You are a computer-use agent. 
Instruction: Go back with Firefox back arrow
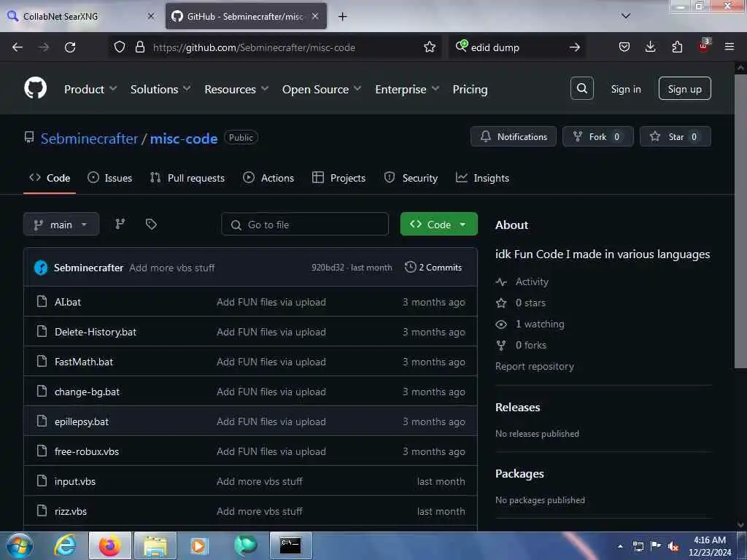tap(18, 47)
